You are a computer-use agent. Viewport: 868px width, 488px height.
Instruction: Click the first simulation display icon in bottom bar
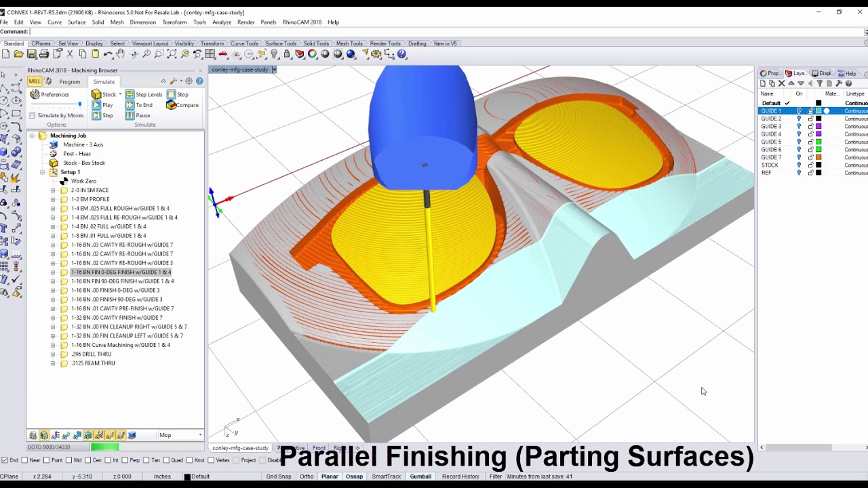[33, 435]
